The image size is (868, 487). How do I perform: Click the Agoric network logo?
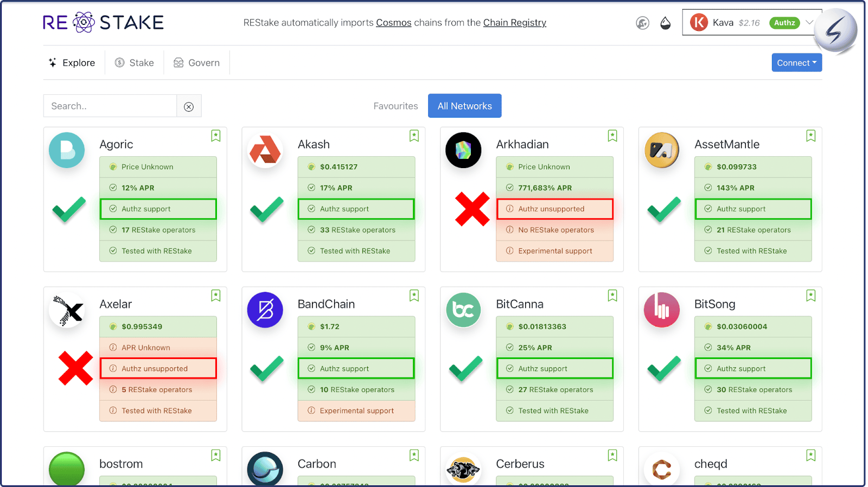[x=67, y=150]
